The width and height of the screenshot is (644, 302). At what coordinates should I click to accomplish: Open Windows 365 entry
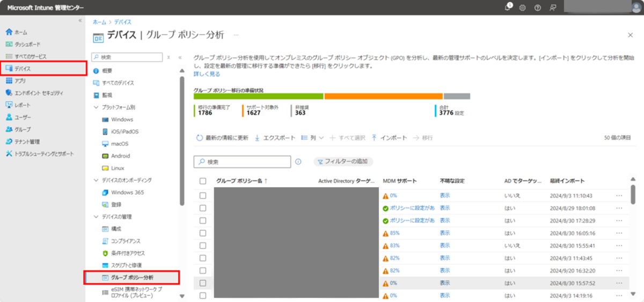pyautogui.click(x=127, y=192)
